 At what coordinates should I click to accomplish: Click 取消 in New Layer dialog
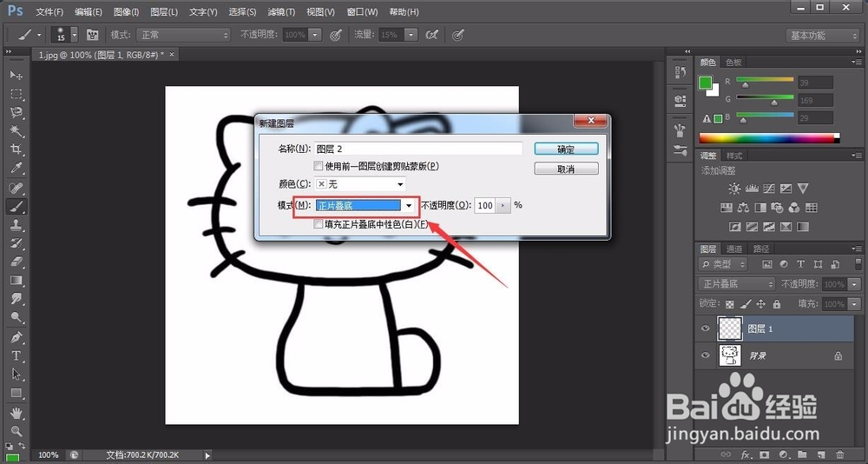(x=566, y=169)
